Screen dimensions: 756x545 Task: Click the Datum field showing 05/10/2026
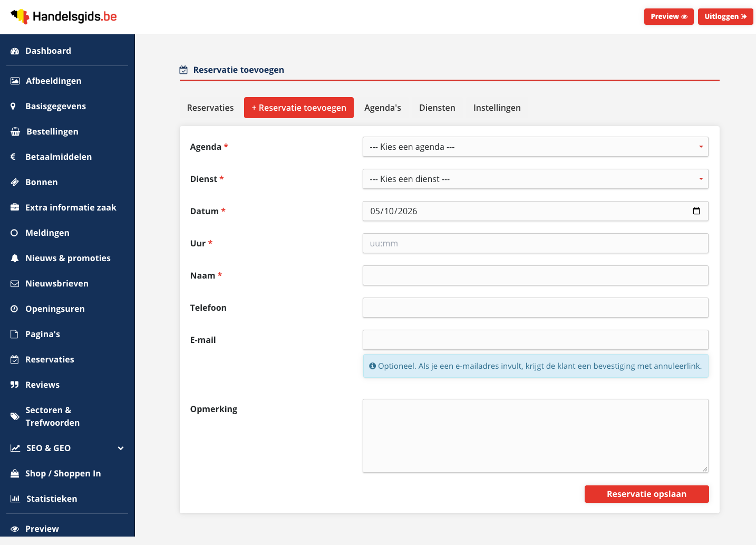(536, 211)
